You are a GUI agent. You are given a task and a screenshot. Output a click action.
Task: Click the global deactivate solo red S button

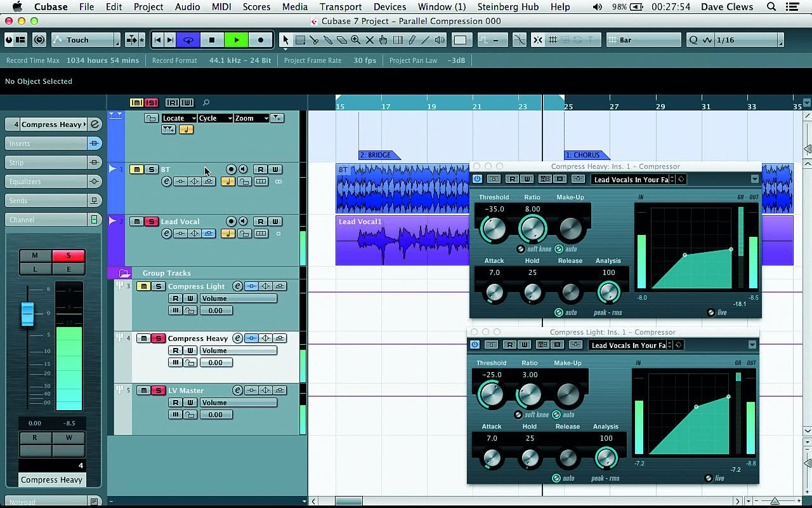click(151, 103)
